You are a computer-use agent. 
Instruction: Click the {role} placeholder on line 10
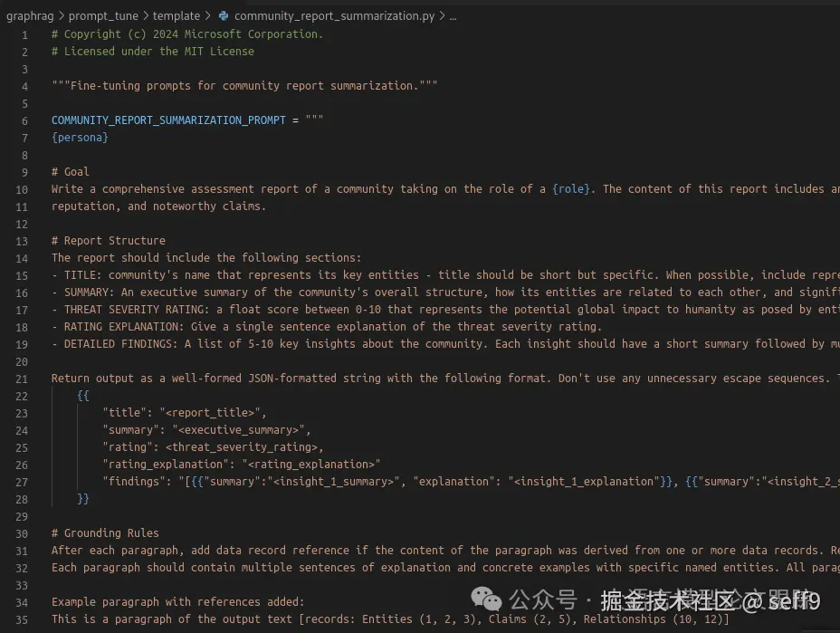click(x=571, y=189)
